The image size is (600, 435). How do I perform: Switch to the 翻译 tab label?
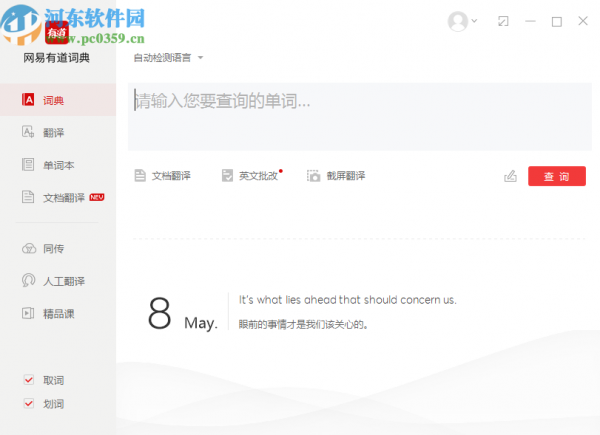coord(53,133)
